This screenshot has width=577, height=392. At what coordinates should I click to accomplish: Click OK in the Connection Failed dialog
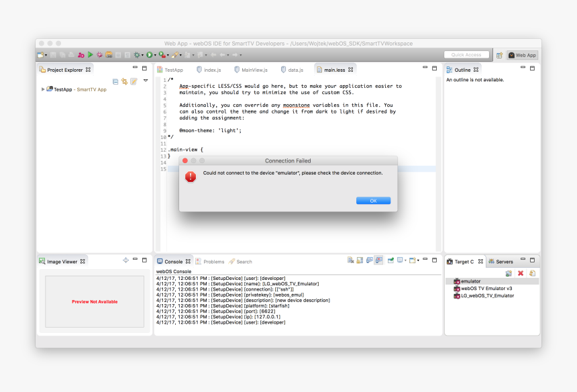[373, 201]
